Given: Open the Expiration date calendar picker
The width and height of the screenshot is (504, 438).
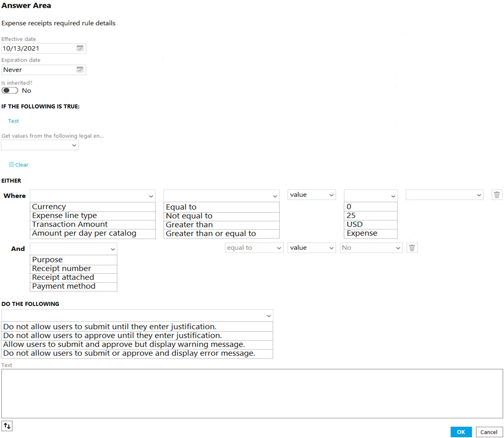Looking at the screenshot, I should pyautogui.click(x=80, y=69).
